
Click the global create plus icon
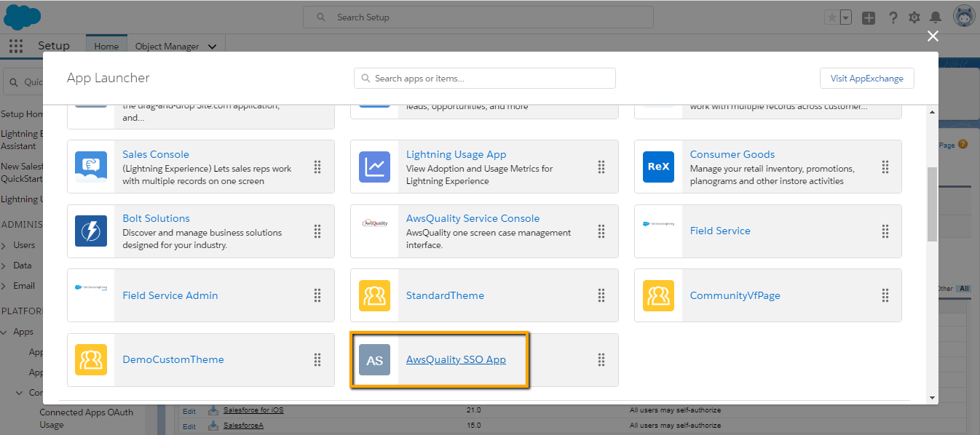tap(869, 17)
